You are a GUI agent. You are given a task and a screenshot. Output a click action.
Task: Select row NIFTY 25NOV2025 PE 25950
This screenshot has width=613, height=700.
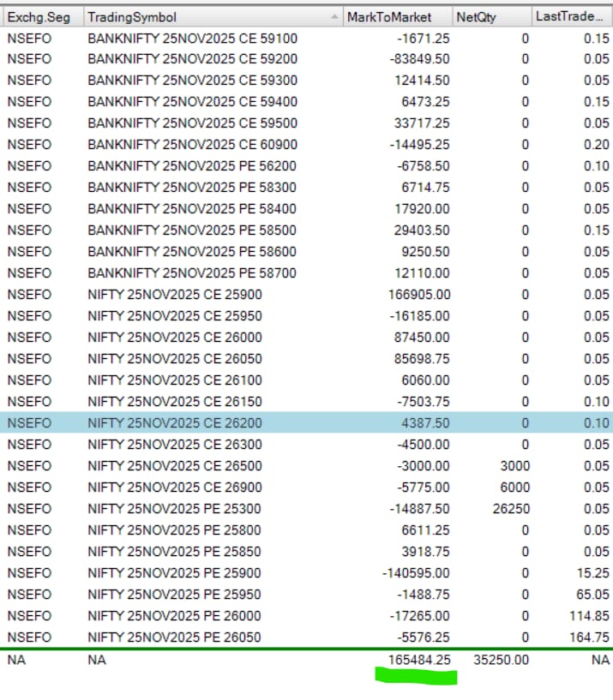307,595
